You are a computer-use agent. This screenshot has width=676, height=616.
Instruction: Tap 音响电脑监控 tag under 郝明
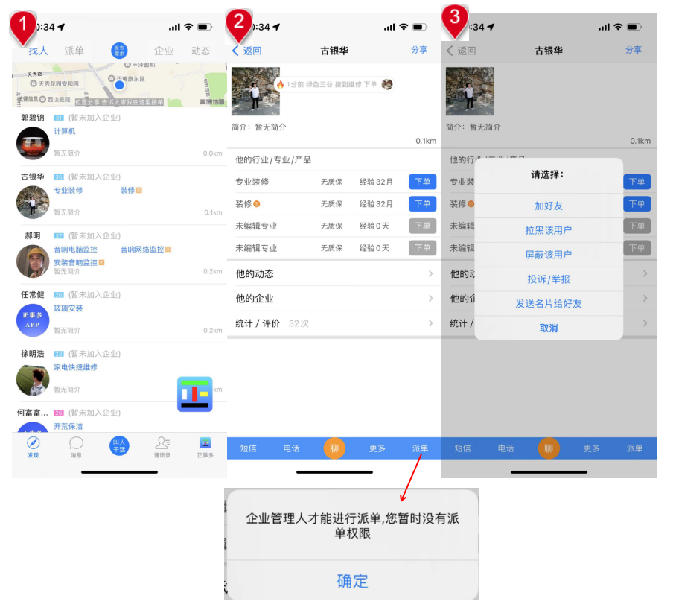75,250
